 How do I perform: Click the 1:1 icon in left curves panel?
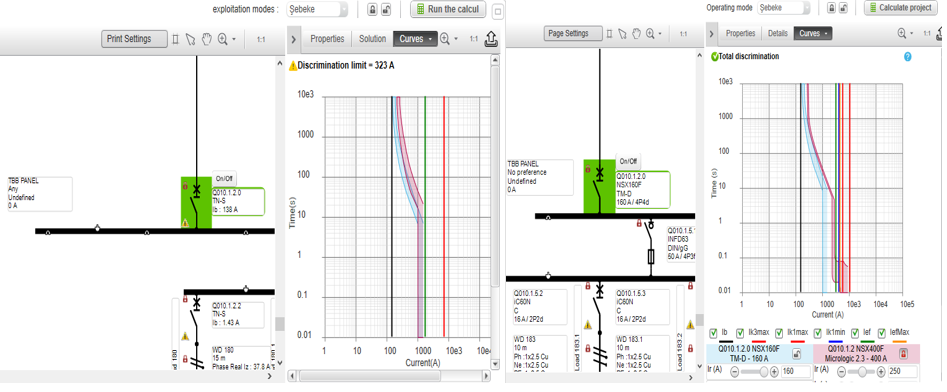pos(474,39)
